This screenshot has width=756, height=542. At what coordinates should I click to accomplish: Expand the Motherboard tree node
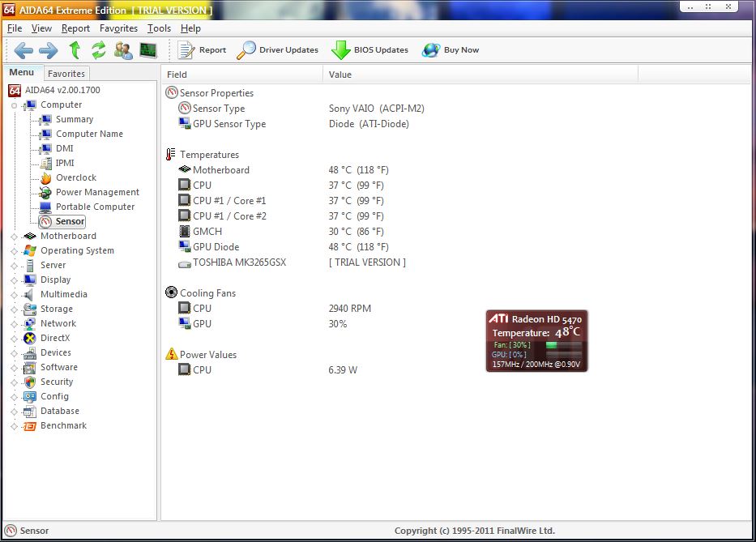pos(14,237)
